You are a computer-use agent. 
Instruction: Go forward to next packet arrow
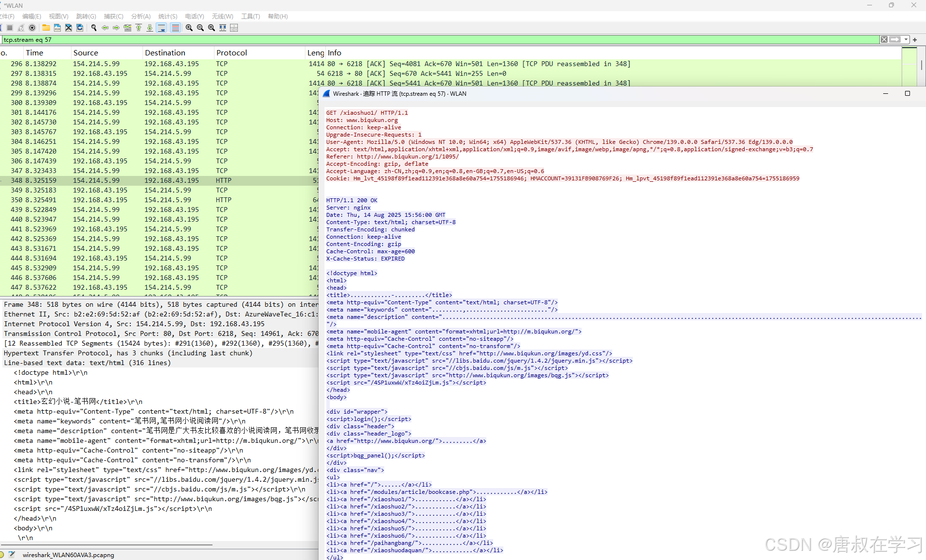(116, 28)
